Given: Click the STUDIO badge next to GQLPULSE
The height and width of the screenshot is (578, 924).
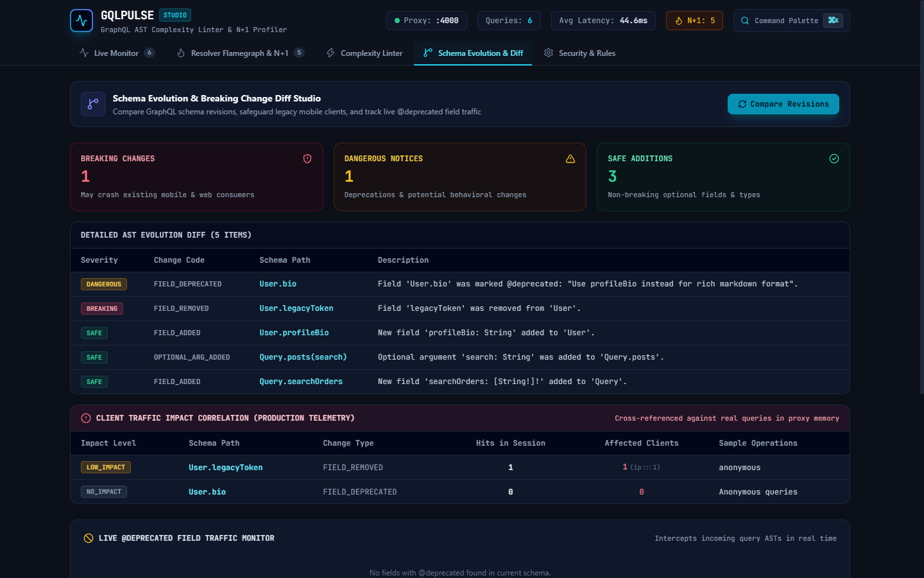Looking at the screenshot, I should point(175,15).
